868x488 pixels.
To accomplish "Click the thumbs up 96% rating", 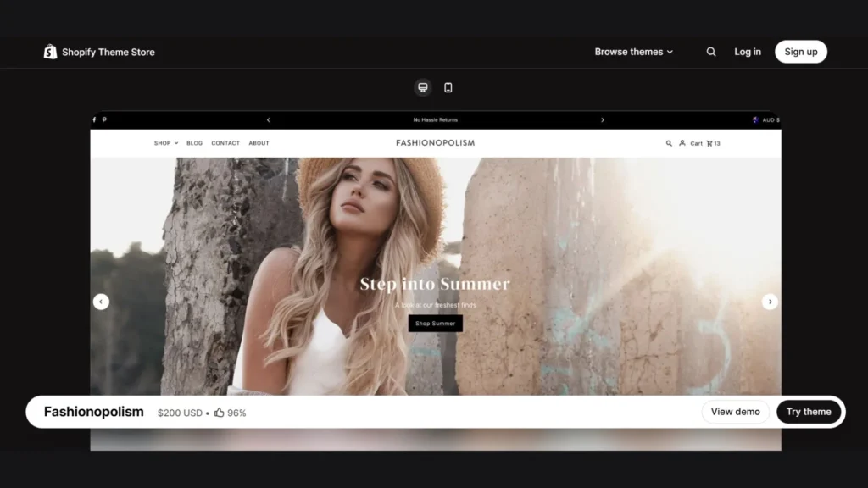I will coord(231,413).
